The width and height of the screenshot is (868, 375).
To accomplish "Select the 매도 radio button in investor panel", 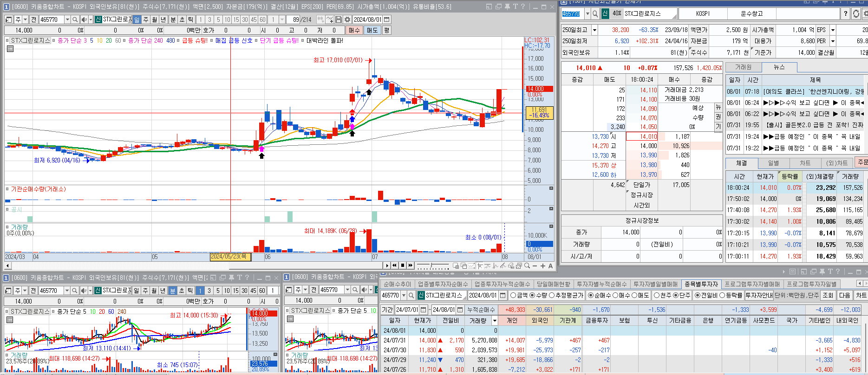I will pyautogui.click(x=634, y=295).
